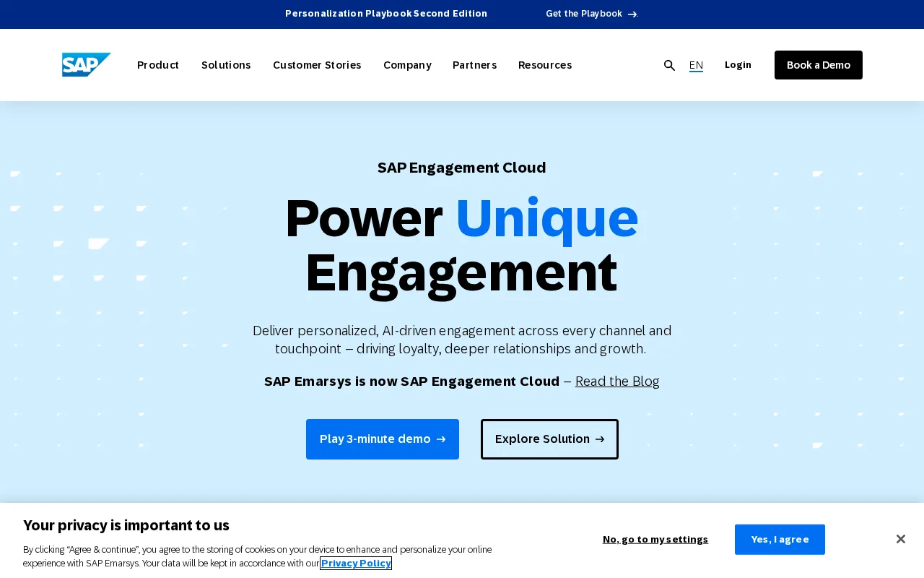The height and width of the screenshot is (578, 924).
Task: Click the Power Unique Engagement headline
Action: click(462, 245)
